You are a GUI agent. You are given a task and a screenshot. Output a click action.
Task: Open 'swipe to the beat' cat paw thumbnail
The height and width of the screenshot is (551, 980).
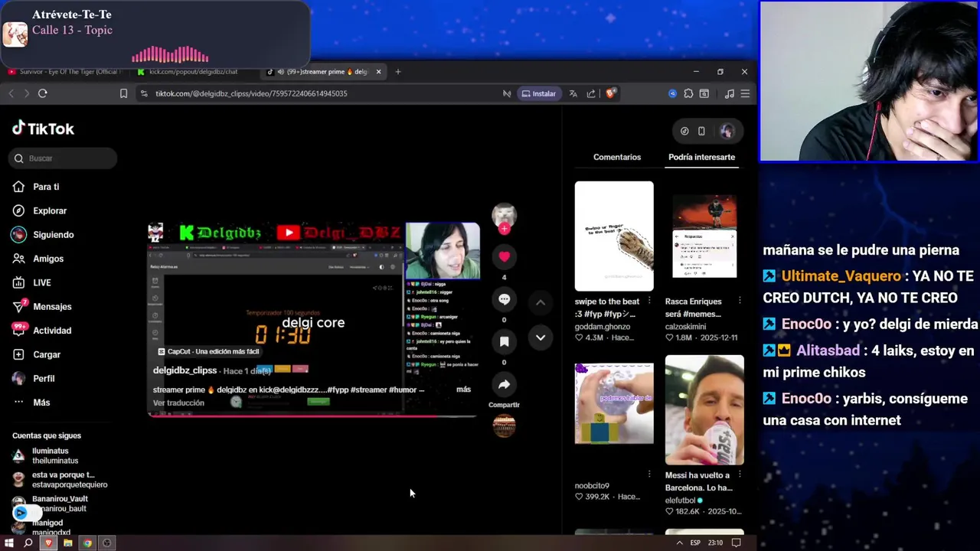pyautogui.click(x=614, y=236)
